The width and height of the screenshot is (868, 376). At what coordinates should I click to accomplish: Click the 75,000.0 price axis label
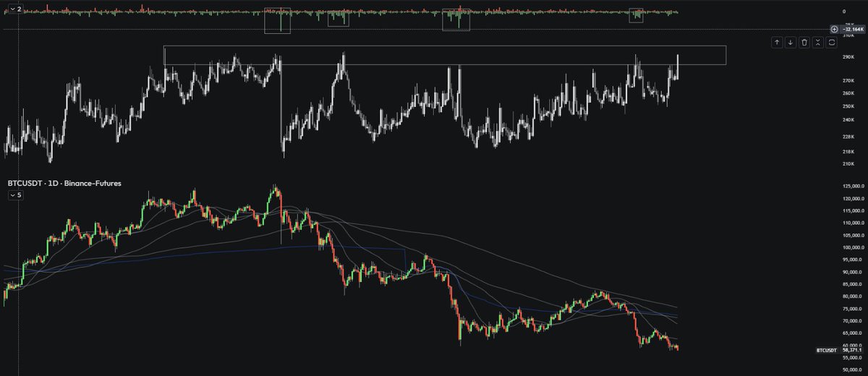[853, 309]
